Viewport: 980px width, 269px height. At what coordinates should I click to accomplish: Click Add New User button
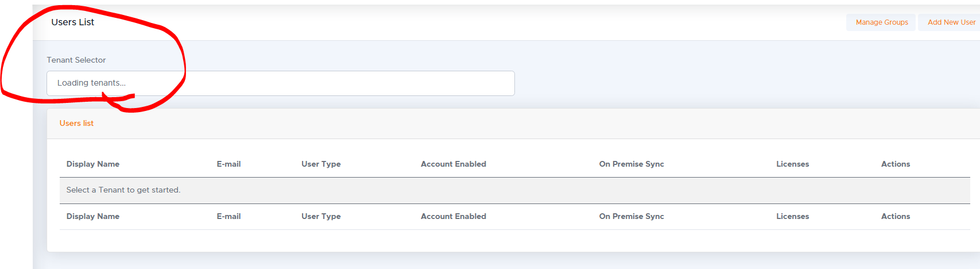(951, 22)
